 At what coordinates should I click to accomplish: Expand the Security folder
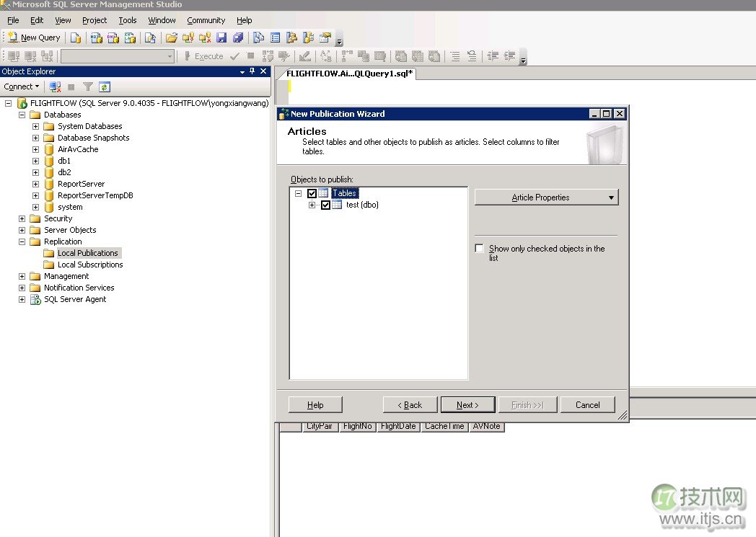click(22, 218)
